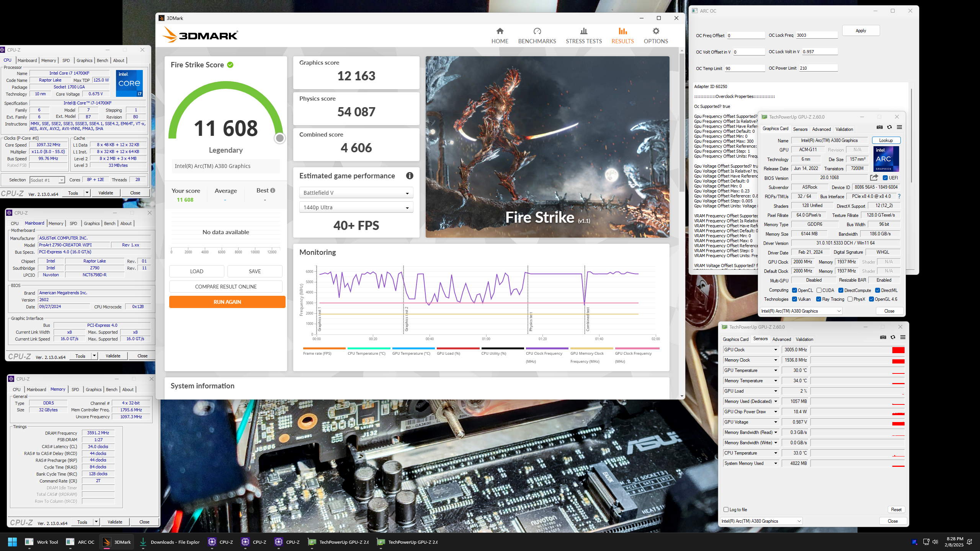Open GPU selector dropdown in GPU-Z Sensors window
The height and width of the screenshot is (551, 980).
pyautogui.click(x=761, y=521)
